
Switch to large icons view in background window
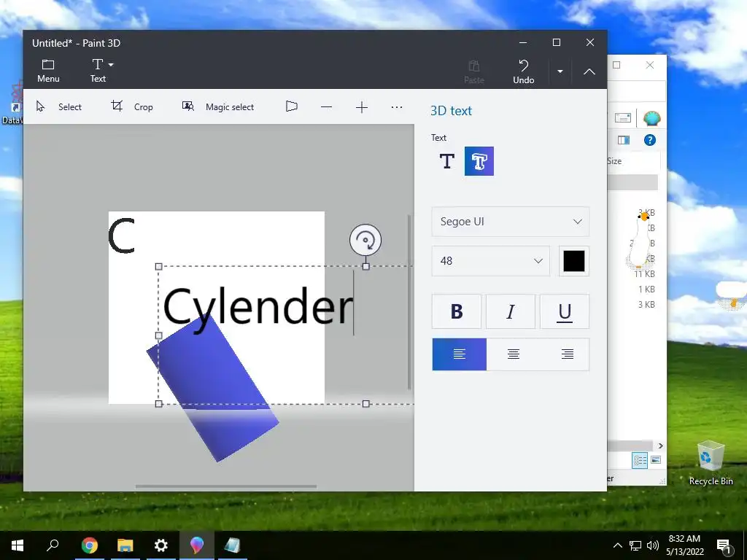coord(656,460)
